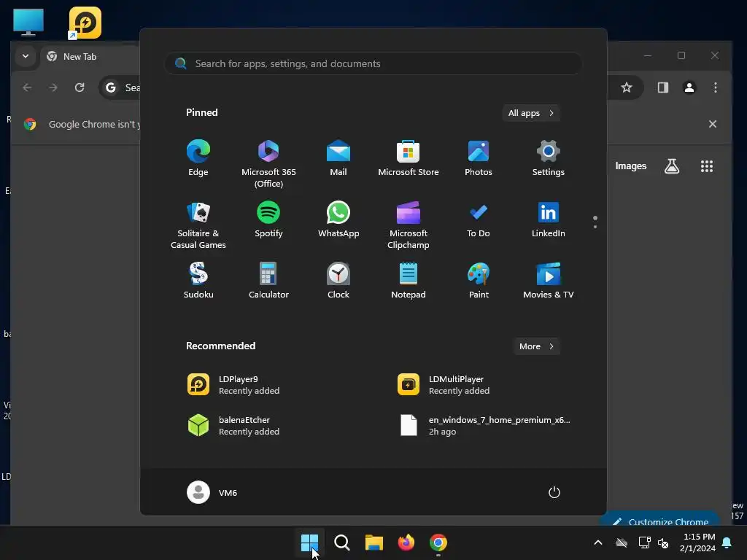This screenshot has height=560, width=747.
Task: Bookmark this tab with star icon
Action: [x=627, y=87]
